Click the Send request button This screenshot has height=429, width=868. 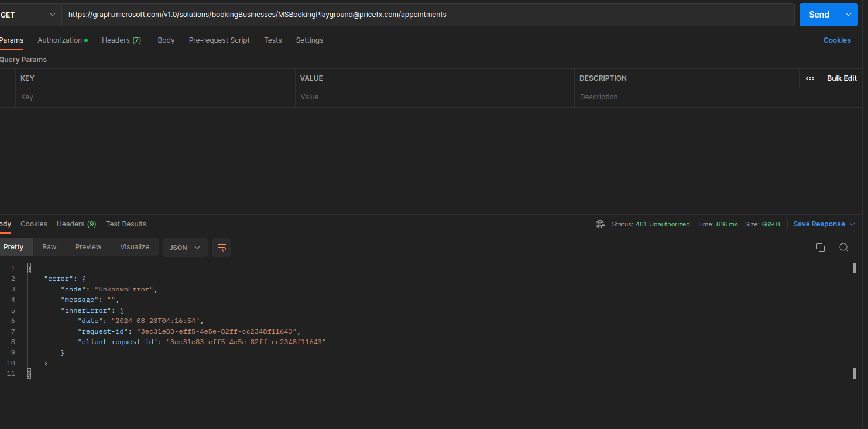point(819,15)
